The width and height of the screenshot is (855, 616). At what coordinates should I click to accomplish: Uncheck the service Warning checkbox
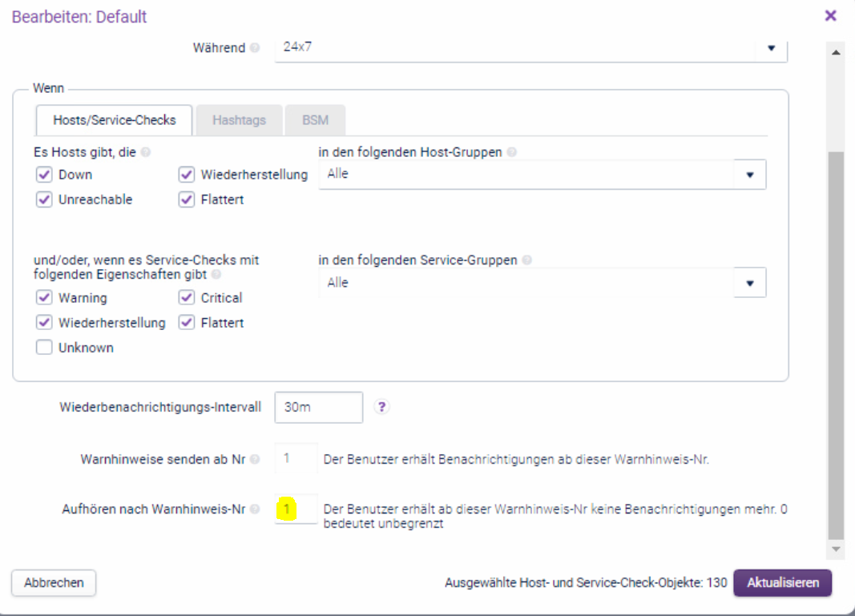[x=44, y=298]
